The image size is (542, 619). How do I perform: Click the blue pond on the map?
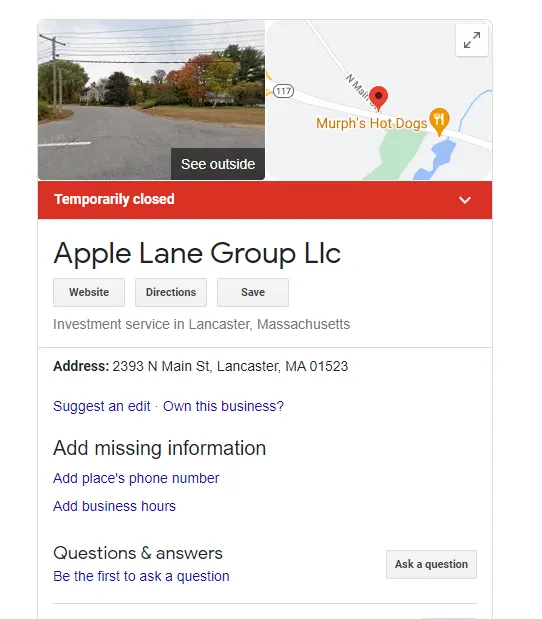(437, 159)
